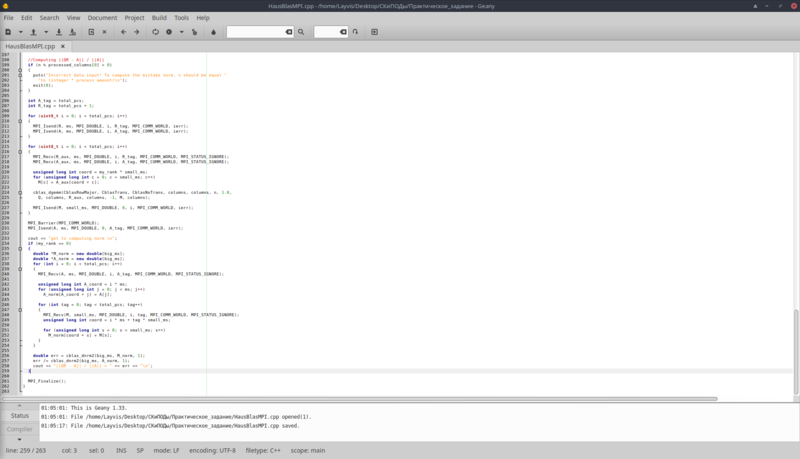
Task: Open the Document menu
Action: coord(102,17)
